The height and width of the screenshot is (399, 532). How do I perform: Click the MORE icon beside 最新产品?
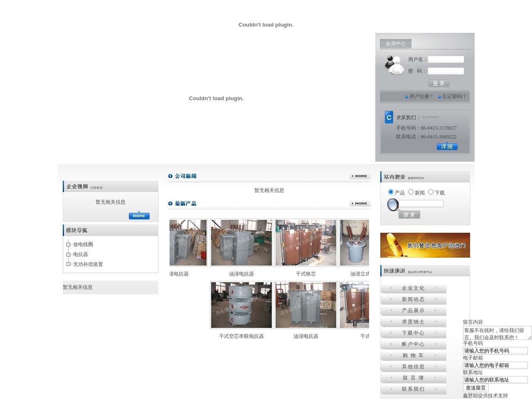tap(360, 204)
